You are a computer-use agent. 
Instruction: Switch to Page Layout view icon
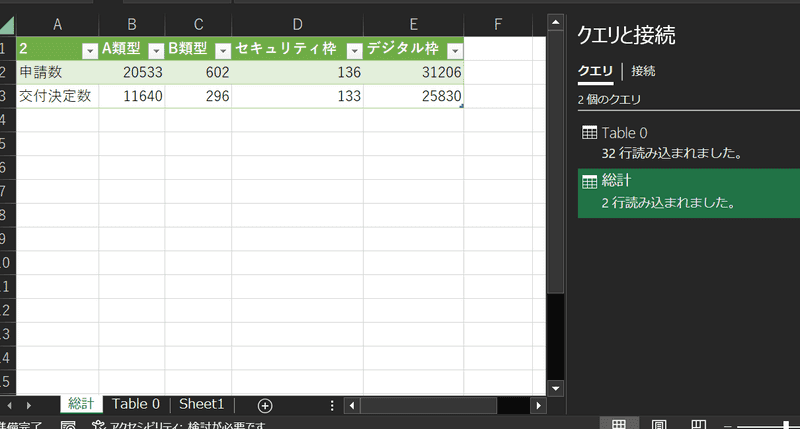tap(660, 425)
